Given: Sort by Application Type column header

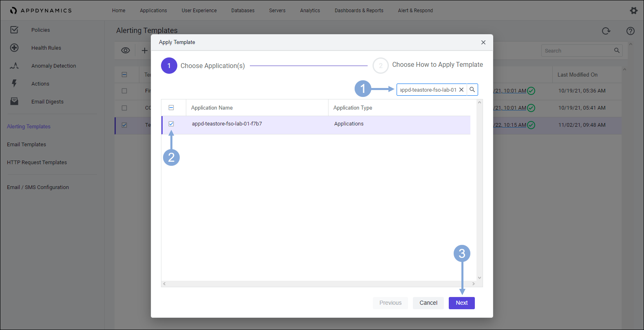Looking at the screenshot, I should (353, 108).
